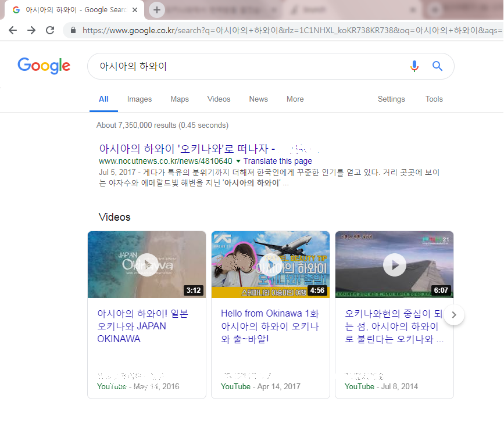Start voice search with the microphone icon
The width and height of the screenshot is (504, 438).
(414, 66)
